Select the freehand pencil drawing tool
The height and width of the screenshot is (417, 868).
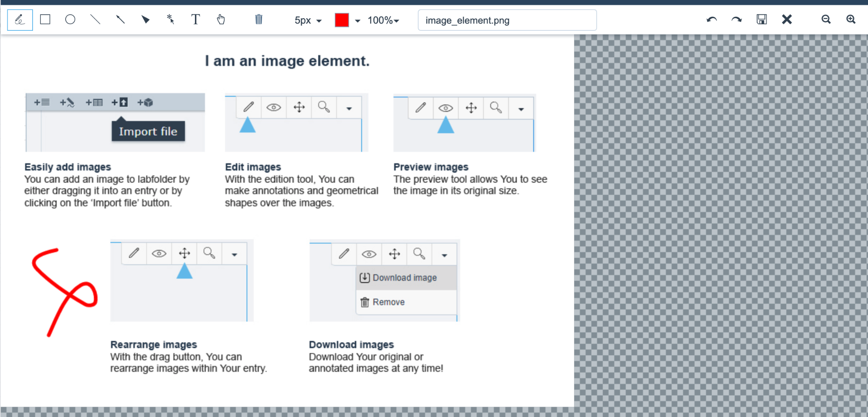(20, 20)
